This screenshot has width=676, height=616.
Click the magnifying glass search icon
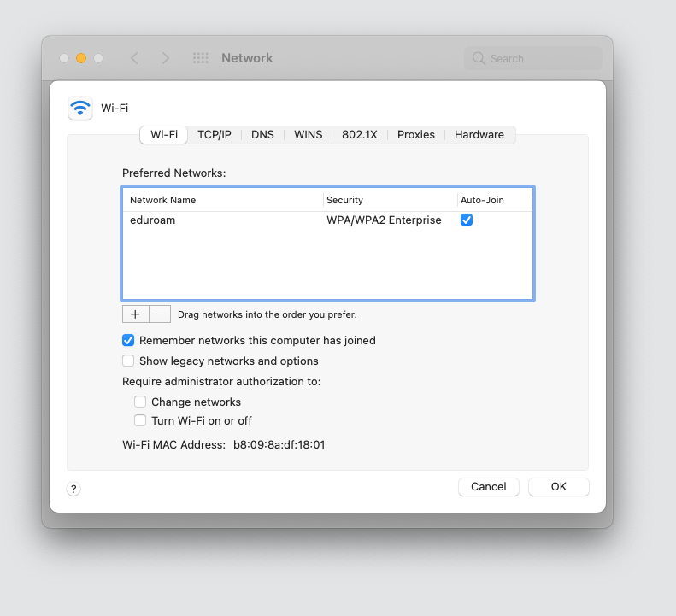479,58
